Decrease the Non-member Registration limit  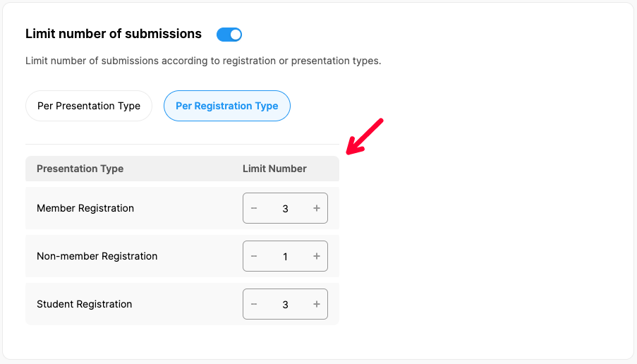point(254,256)
